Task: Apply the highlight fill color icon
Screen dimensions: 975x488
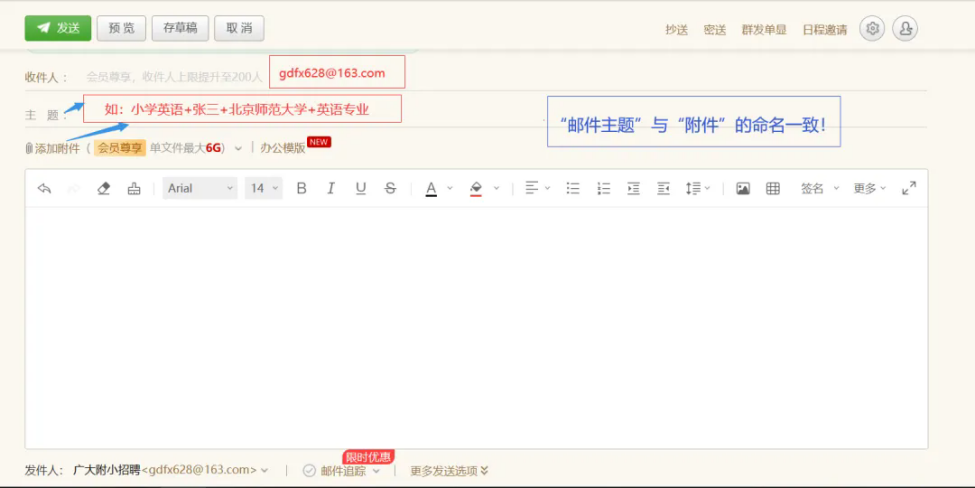Action: (476, 188)
